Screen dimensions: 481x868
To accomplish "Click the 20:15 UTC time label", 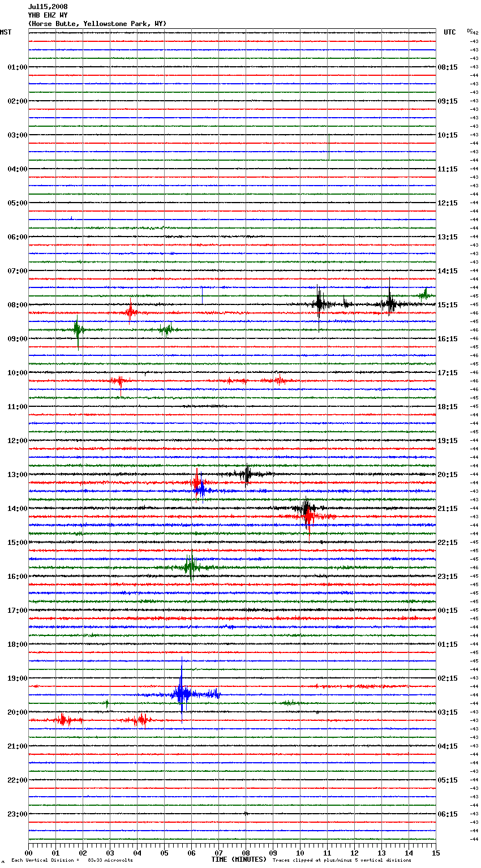I will click(x=448, y=475).
